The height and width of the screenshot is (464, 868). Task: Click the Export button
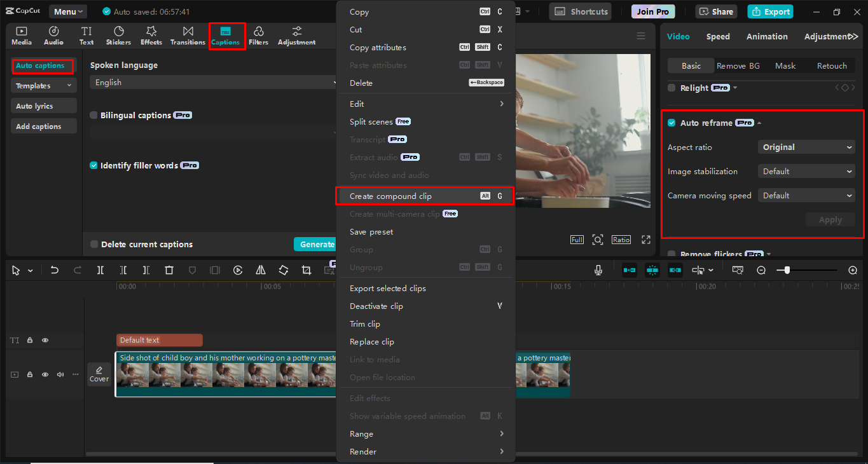click(x=770, y=11)
